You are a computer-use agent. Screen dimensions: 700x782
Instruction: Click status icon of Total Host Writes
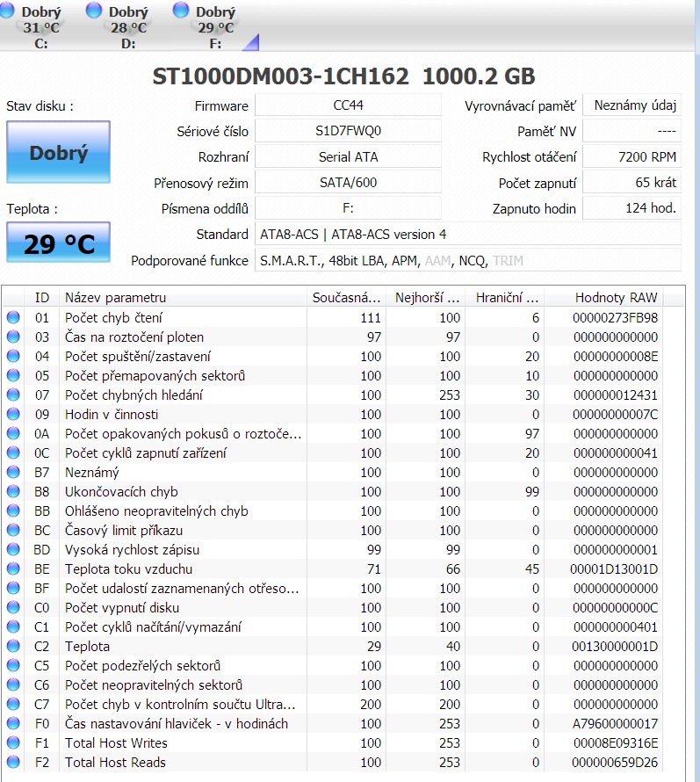(13, 742)
